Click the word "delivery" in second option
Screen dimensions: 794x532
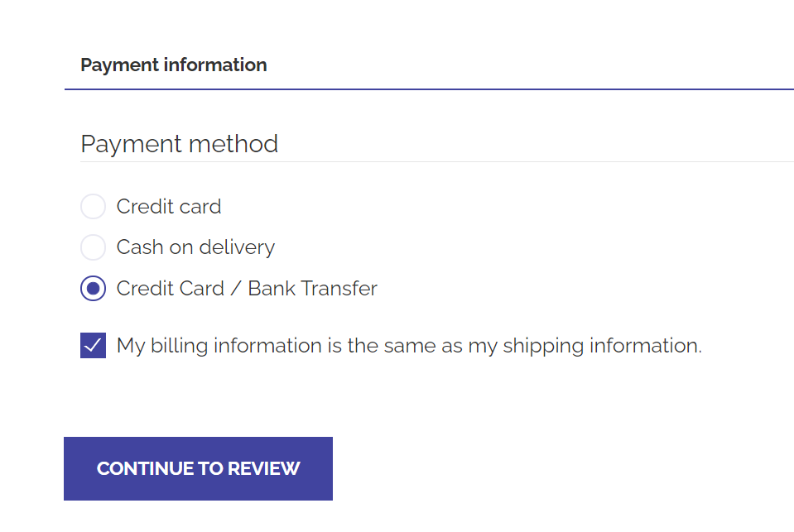pyautogui.click(x=237, y=247)
